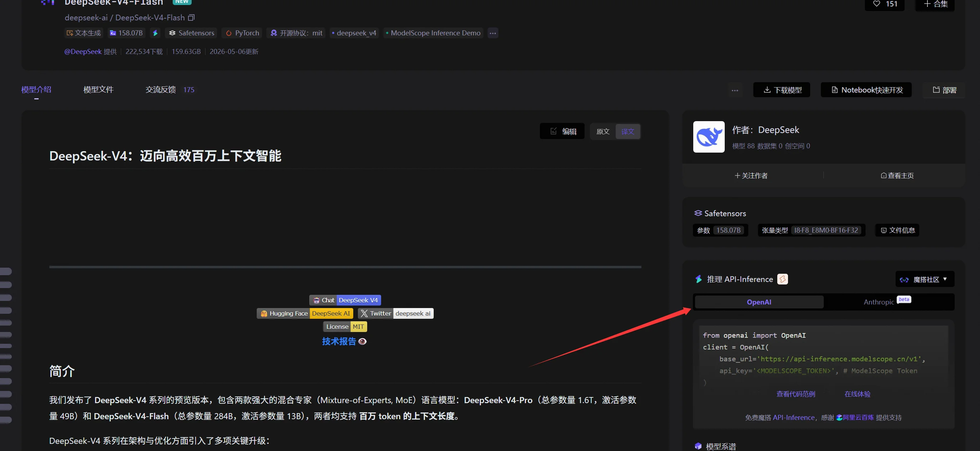Viewport: 980px width, 451px height.
Task: Toggle README to 原文 original text
Action: (602, 132)
